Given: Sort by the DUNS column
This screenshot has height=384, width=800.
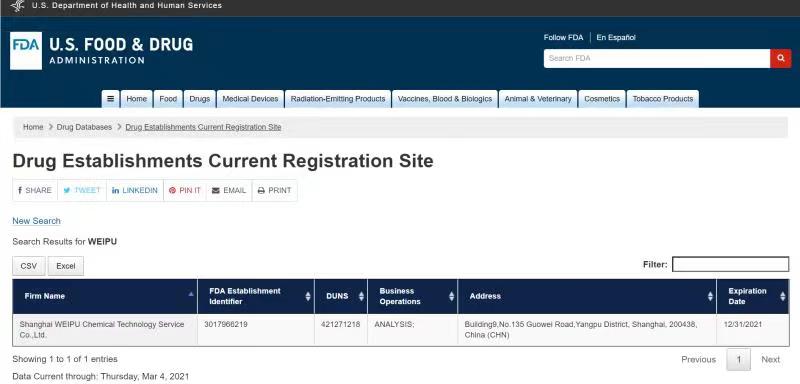Looking at the screenshot, I should point(341,296).
